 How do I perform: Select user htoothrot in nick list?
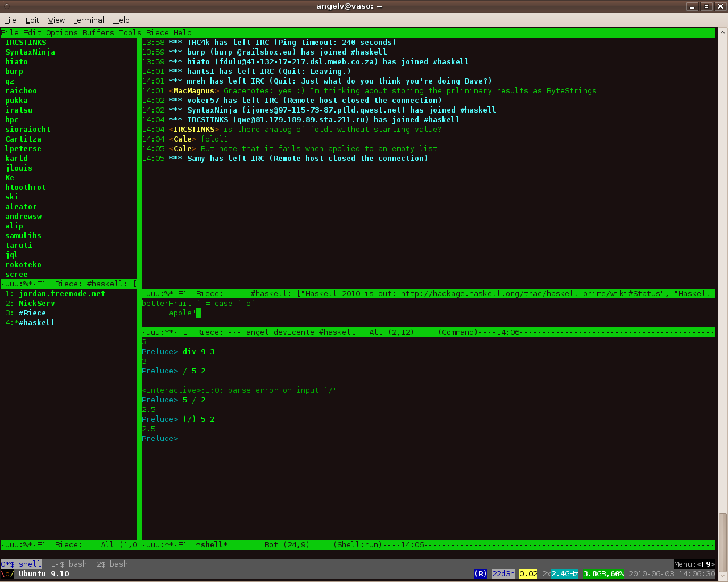tap(26, 188)
